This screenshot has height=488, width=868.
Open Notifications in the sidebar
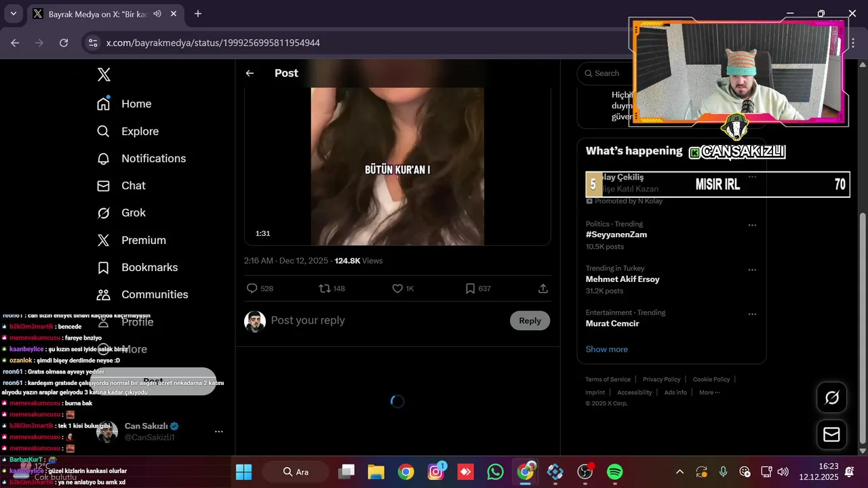(141, 159)
